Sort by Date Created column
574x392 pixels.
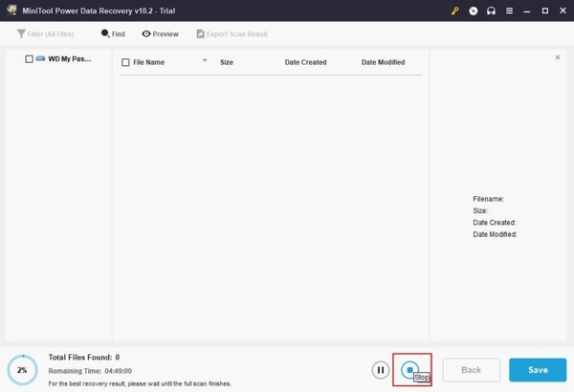[x=306, y=62]
